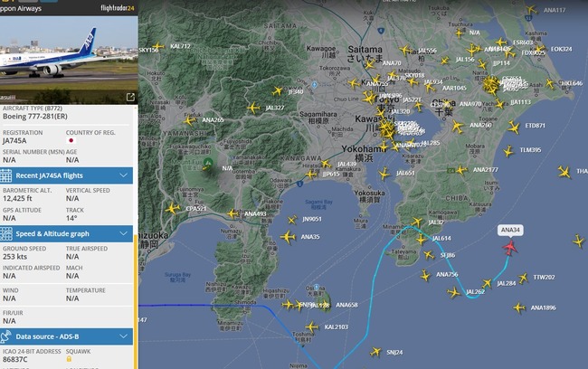Click the JAL284 plane icon
Image resolution: width=588 pixels, height=369 pixels.
(x=487, y=283)
